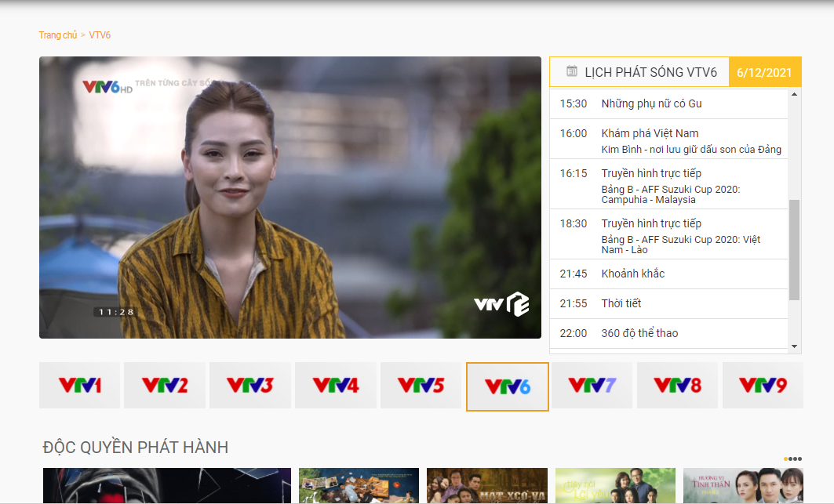Open the Mát-xcơ-va show thumbnail

487,485
